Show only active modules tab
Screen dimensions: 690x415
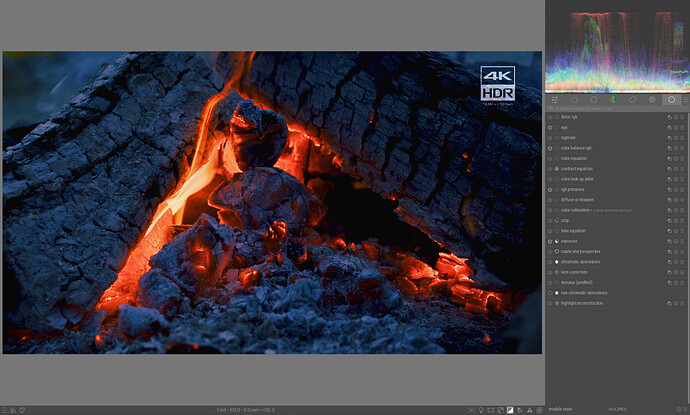[x=574, y=100]
